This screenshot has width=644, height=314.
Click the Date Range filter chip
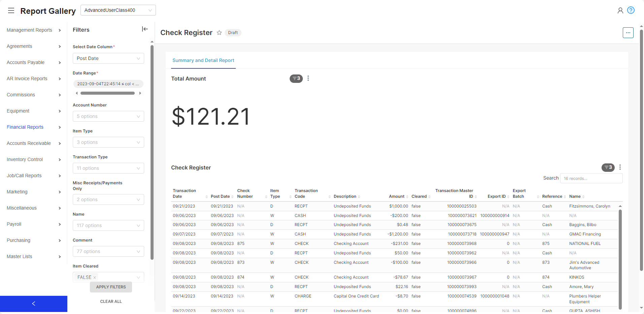[108, 84]
